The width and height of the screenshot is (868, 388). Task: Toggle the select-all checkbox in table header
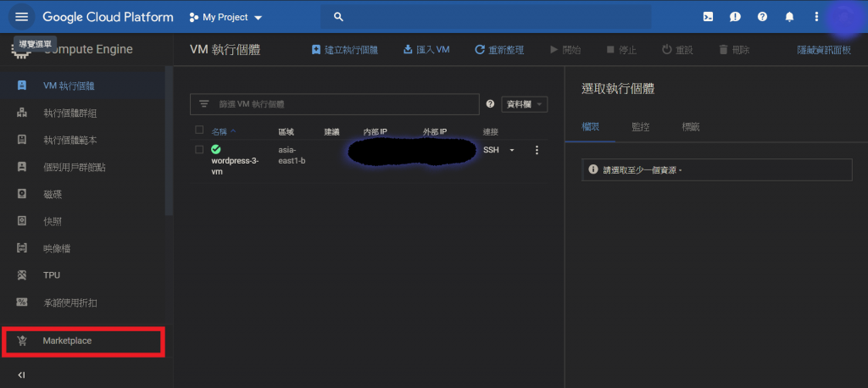(x=199, y=130)
